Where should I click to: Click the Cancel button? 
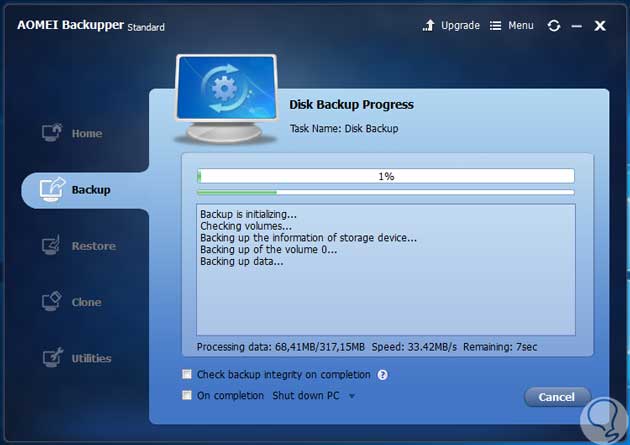(557, 397)
